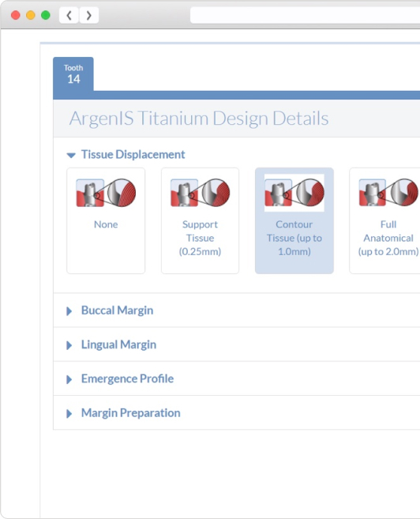The height and width of the screenshot is (519, 420).
Task: Click the Tissue Displacement heading text
Action: 133,155
